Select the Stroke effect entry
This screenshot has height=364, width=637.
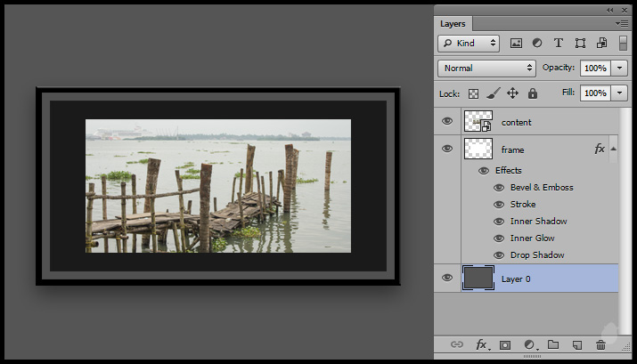(523, 205)
